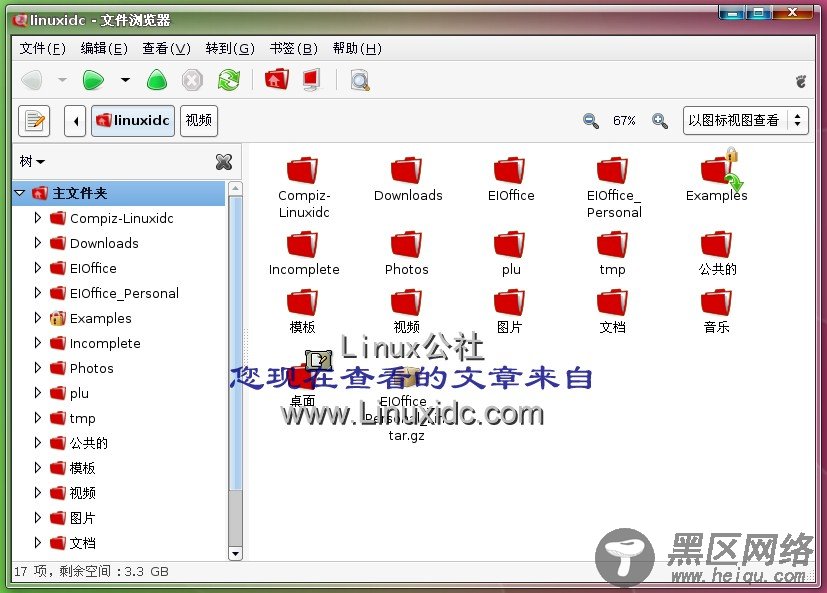Image resolution: width=827 pixels, height=593 pixels.
Task: Click the tree scrollbar down arrow
Action: coord(235,553)
